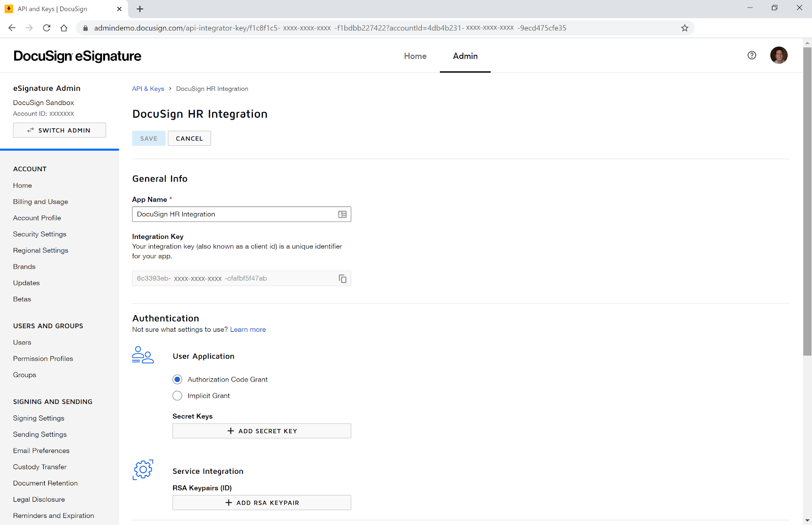The width and height of the screenshot is (812, 525).
Task: Switch to the Admin tab
Action: [465, 56]
